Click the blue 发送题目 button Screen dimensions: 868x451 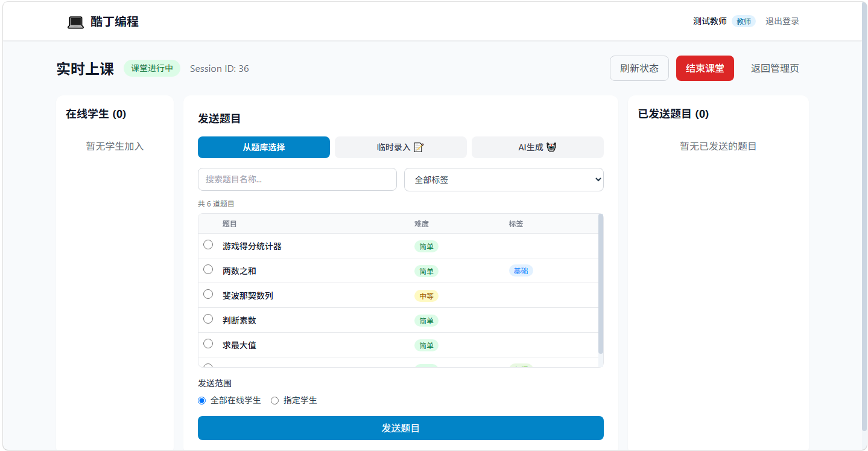401,428
